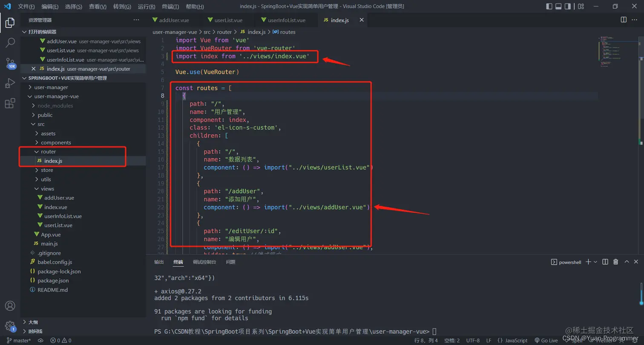Collapse the 打开的编辑器 section

click(x=83, y=32)
